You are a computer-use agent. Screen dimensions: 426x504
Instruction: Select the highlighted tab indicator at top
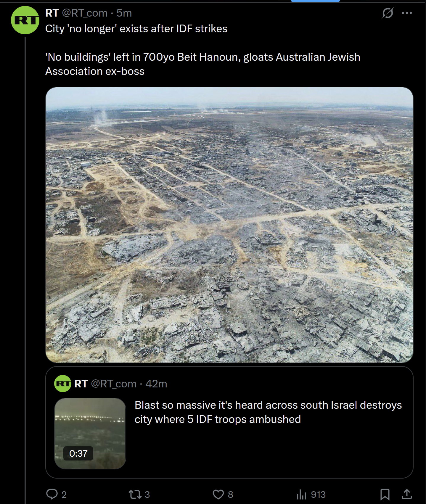pos(315,1)
